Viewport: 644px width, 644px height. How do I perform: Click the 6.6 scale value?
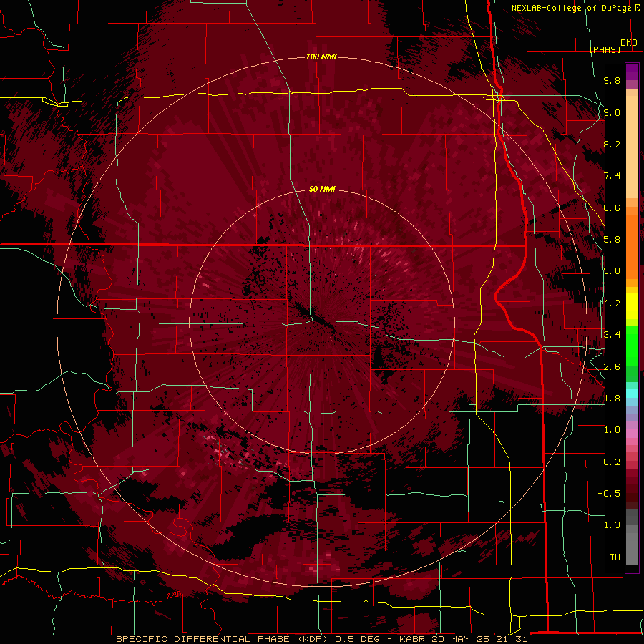point(612,208)
